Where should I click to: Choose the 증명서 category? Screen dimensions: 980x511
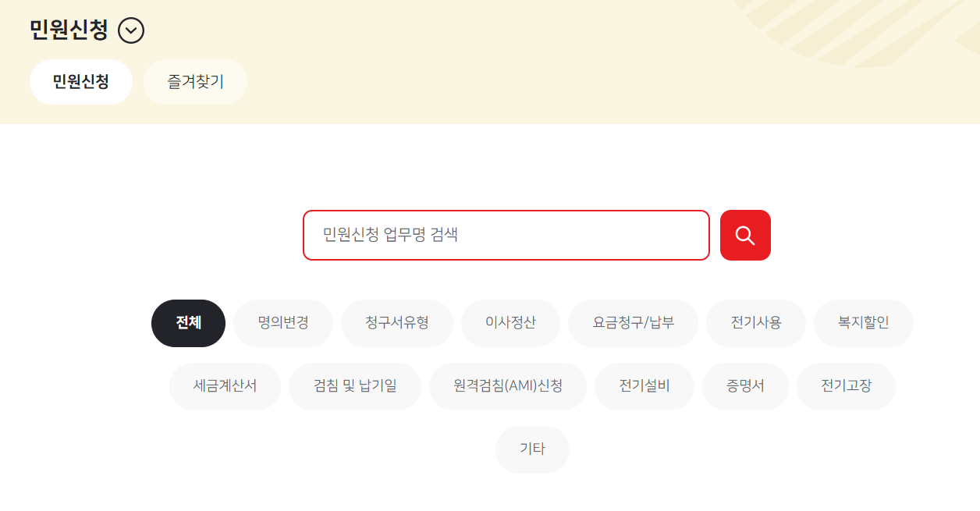click(x=745, y=385)
